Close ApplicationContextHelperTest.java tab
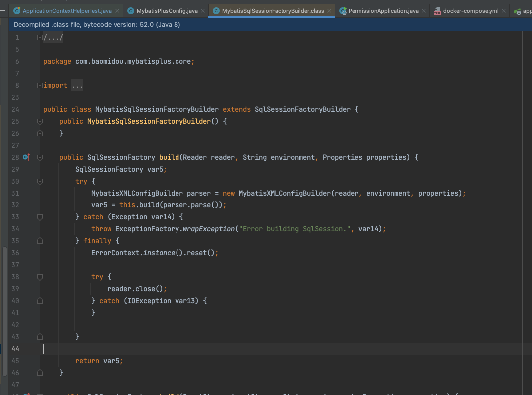 pos(117,11)
